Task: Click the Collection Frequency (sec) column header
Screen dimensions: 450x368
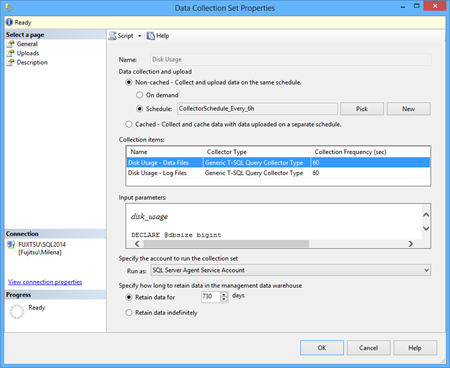Action: [370, 152]
